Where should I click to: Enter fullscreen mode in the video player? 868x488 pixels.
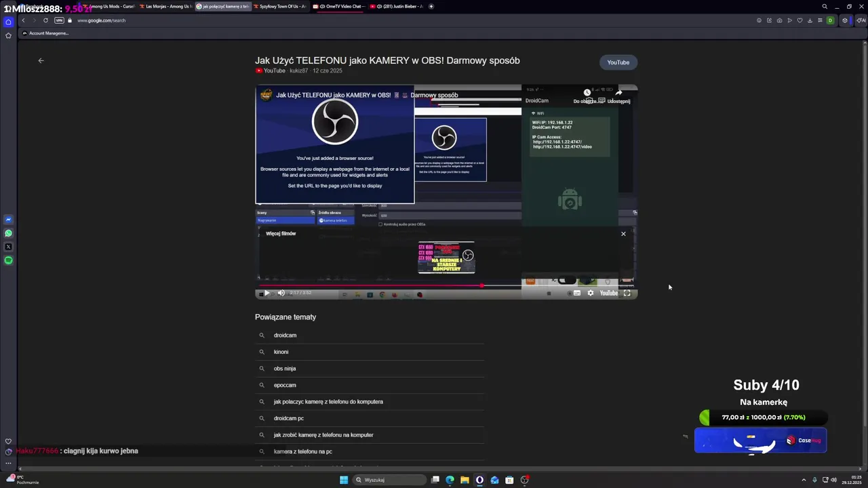pos(627,293)
